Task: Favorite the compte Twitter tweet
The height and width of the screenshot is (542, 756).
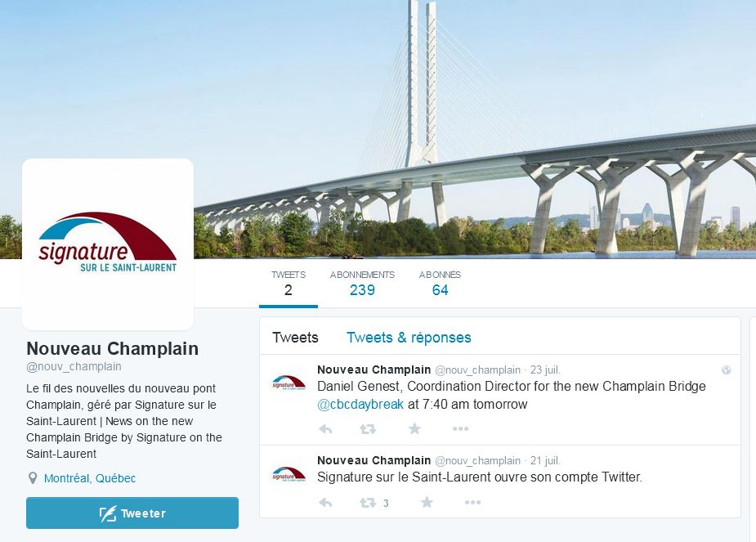Action: pos(427,503)
